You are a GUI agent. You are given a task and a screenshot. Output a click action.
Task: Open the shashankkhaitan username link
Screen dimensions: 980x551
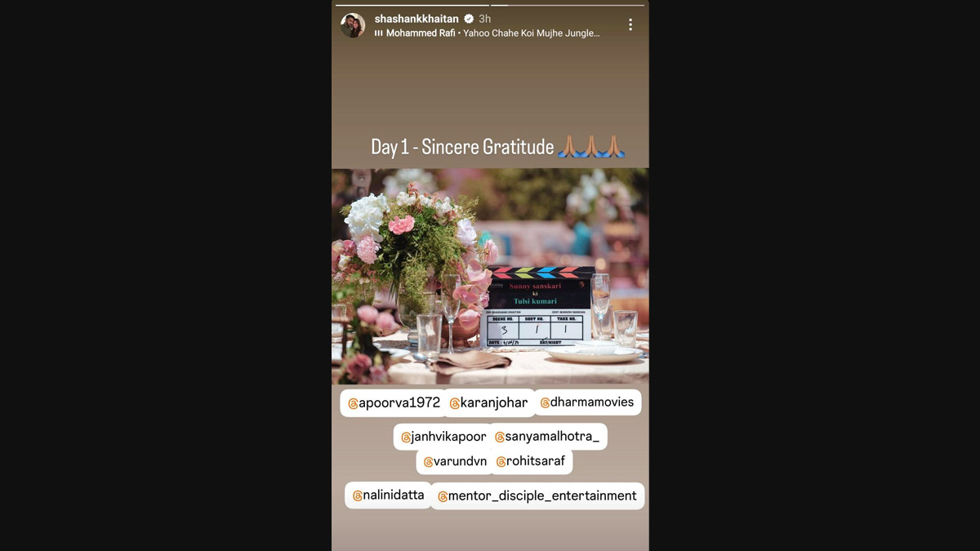coord(416,19)
